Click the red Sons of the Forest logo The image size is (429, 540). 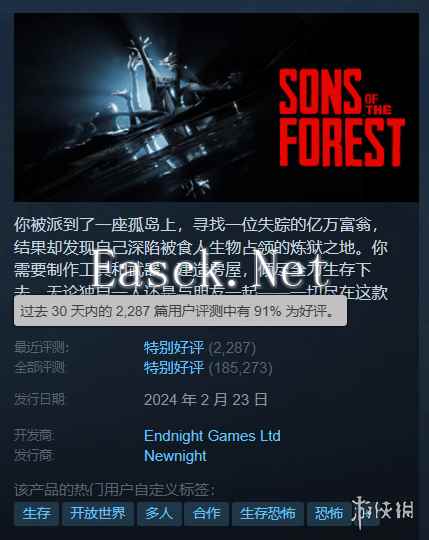pyautogui.click(x=341, y=118)
